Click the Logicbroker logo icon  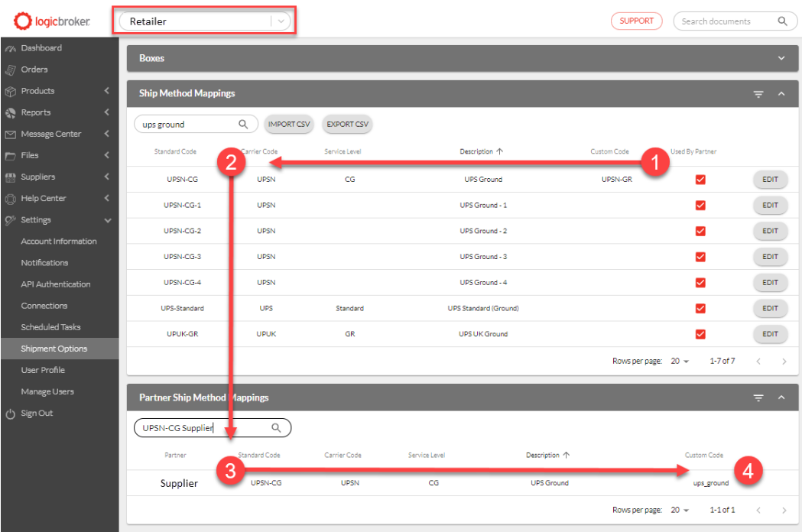coord(23,21)
